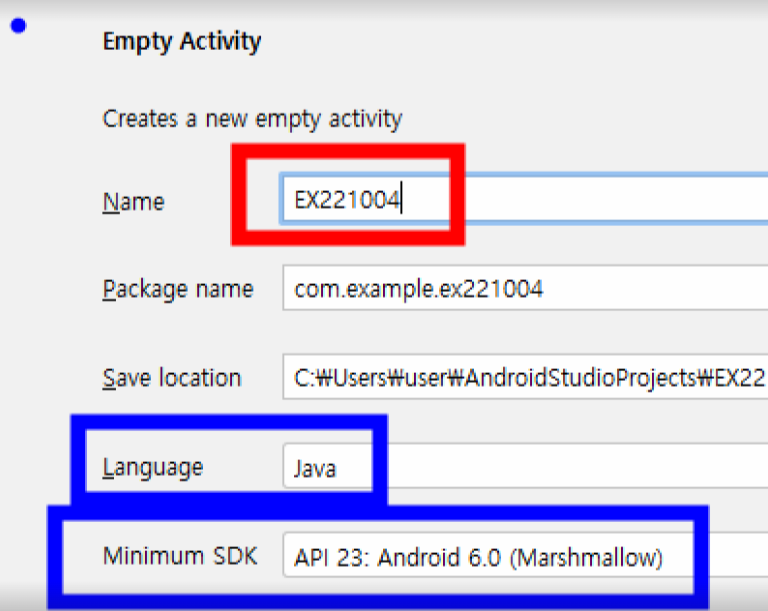Click the Package name label
This screenshot has width=768, height=611.
(x=178, y=289)
